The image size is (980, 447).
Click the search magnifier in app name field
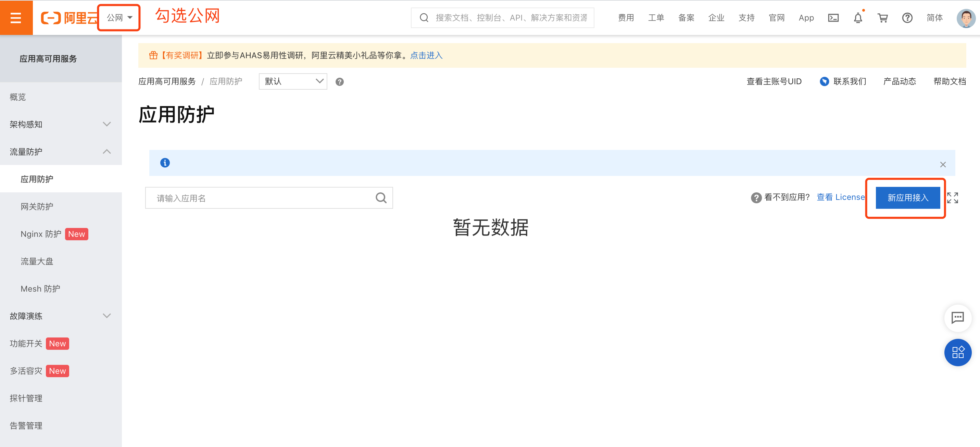pos(381,198)
